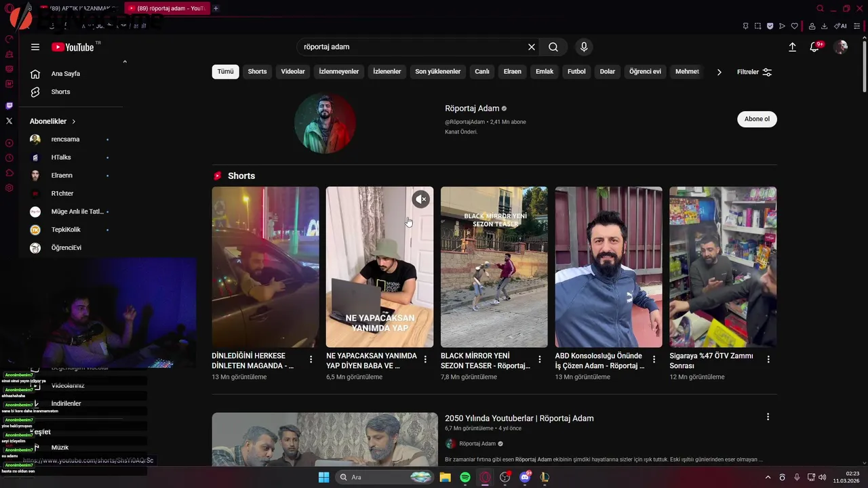Play the ABD Konsolosluğu short thumbnail

click(x=608, y=267)
